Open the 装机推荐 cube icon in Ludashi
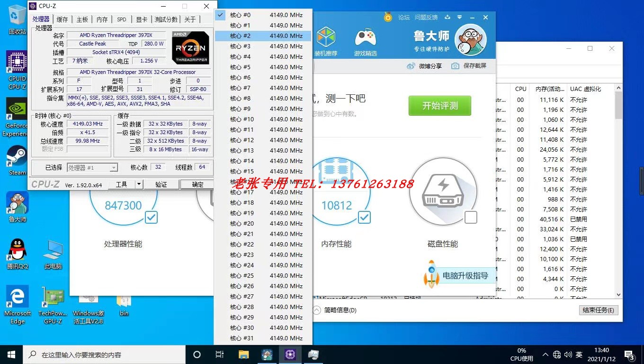644x364 pixels. [x=326, y=38]
